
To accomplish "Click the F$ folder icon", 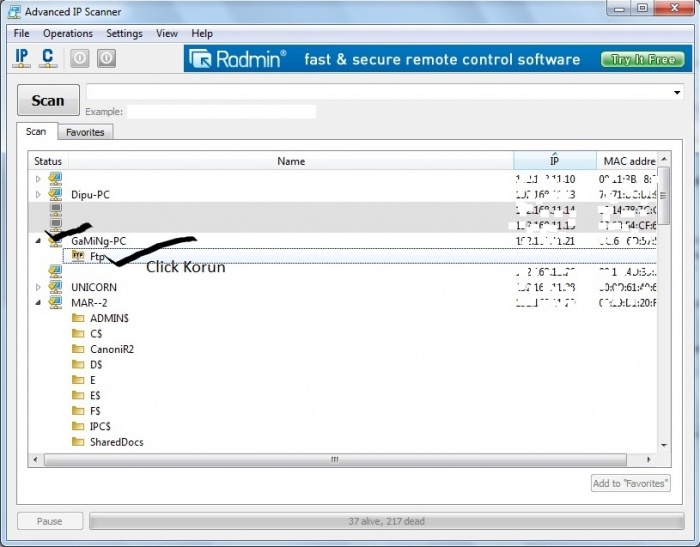I will click(78, 411).
